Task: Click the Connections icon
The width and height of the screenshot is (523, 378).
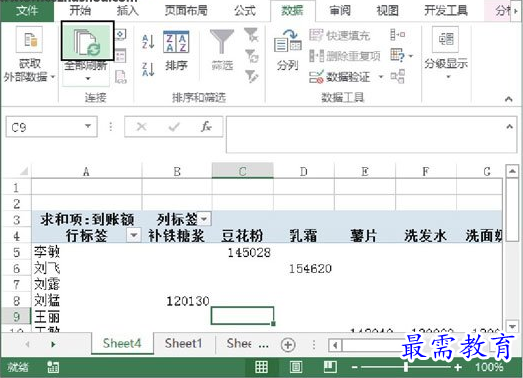Action: point(120,34)
